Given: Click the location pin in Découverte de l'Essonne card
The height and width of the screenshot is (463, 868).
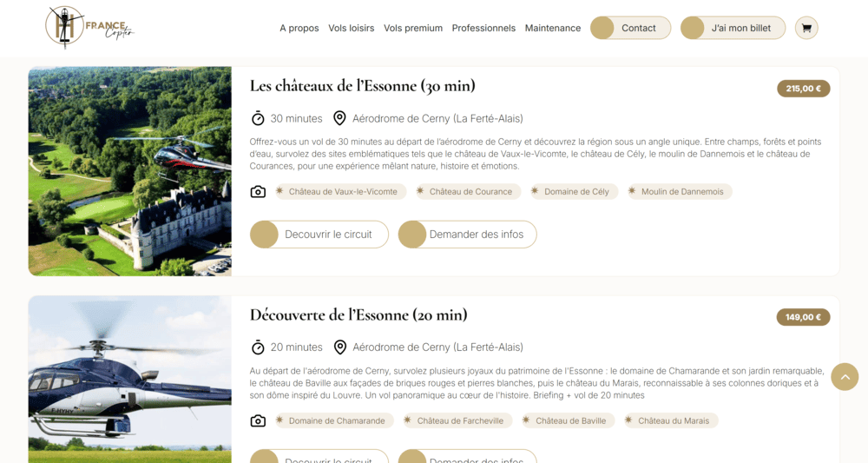Looking at the screenshot, I should 340,347.
